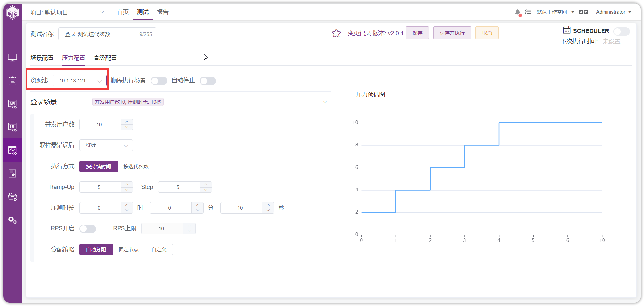Click the scheduler calendar icon

coord(567,30)
